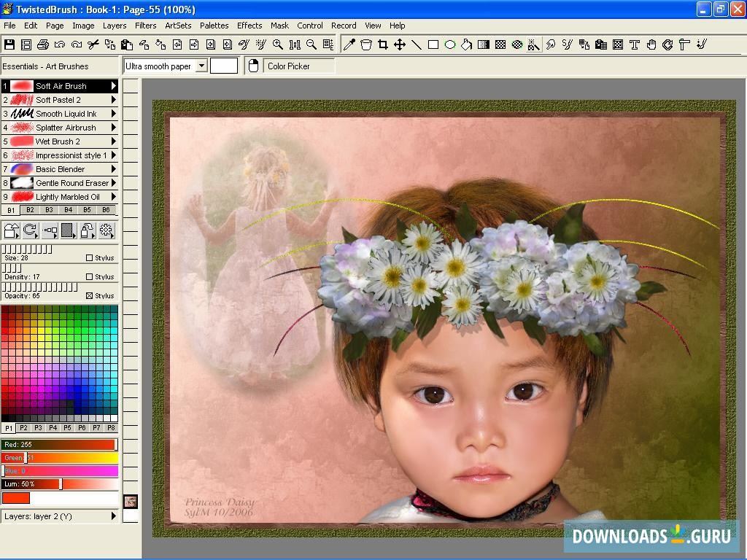Click the Lum 50% slider

pos(60,484)
